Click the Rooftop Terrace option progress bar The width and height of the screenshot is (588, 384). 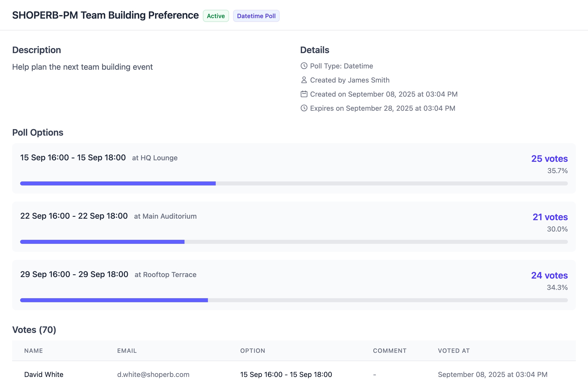294,300
